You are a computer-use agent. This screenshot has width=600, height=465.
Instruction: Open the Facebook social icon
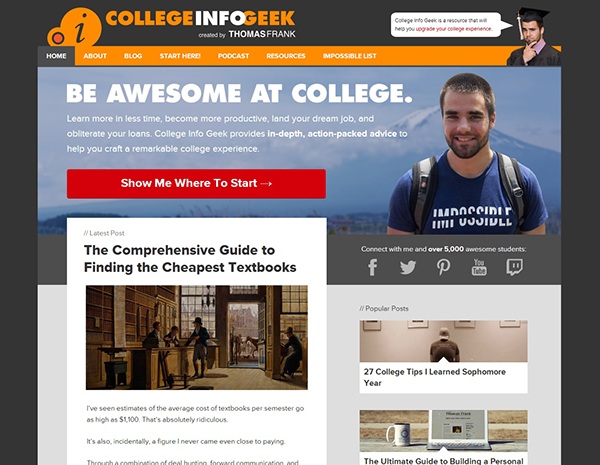coord(373,267)
